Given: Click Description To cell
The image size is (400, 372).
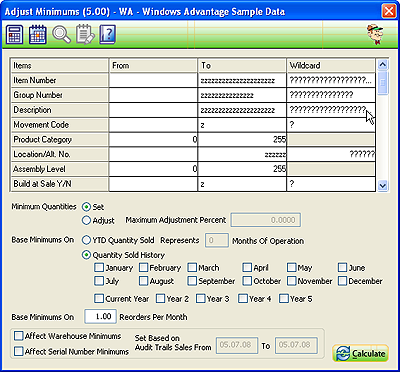Looking at the screenshot, I should tap(242, 110).
